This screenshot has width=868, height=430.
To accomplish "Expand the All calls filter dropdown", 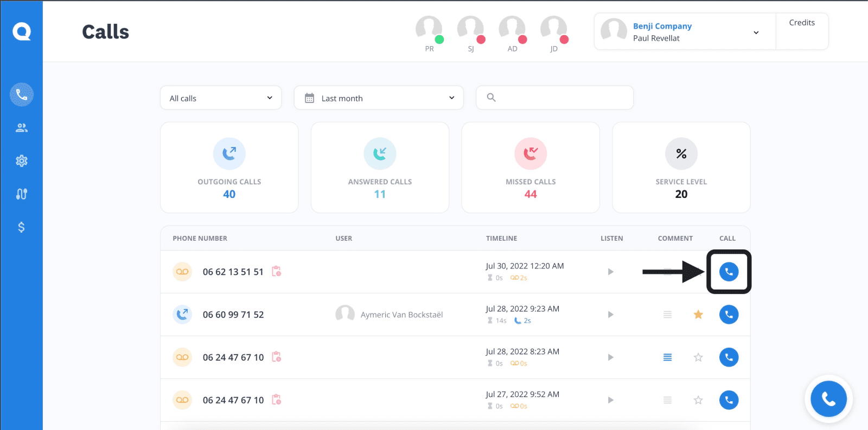I will click(x=221, y=98).
